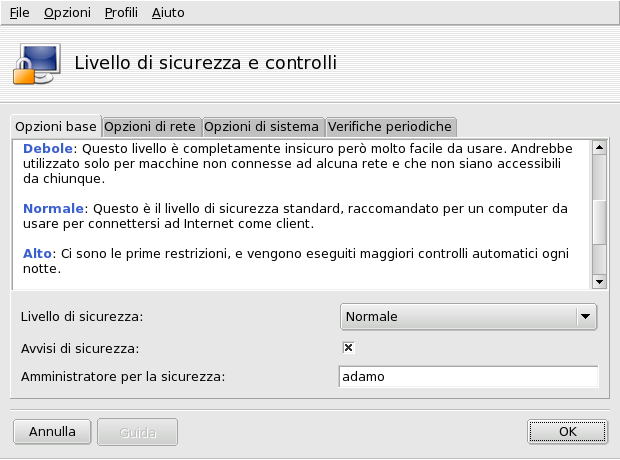Open the Profili menu
This screenshot has height=460, width=620.
(121, 13)
